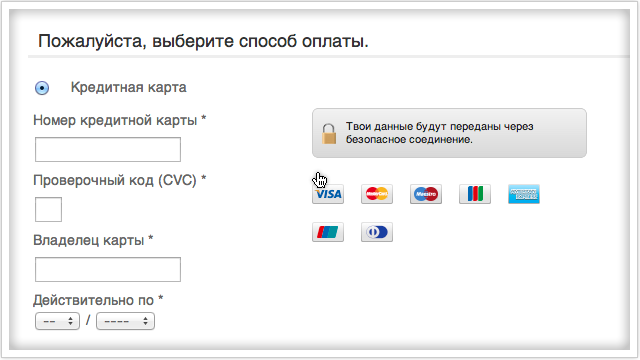Viewport: 640px width, 360px height.
Task: Open the expiry year dropdown
Action: (x=125, y=321)
